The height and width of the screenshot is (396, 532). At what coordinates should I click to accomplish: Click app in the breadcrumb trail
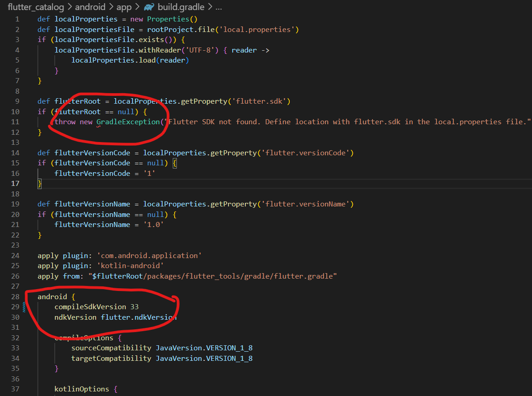(x=124, y=7)
